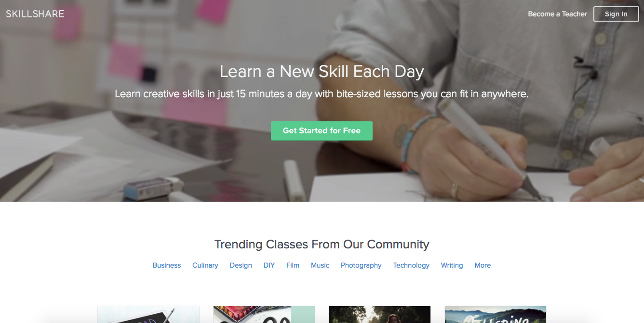Viewport: 644px width, 323px height.
Task: Select the Culinary category
Action: click(205, 265)
